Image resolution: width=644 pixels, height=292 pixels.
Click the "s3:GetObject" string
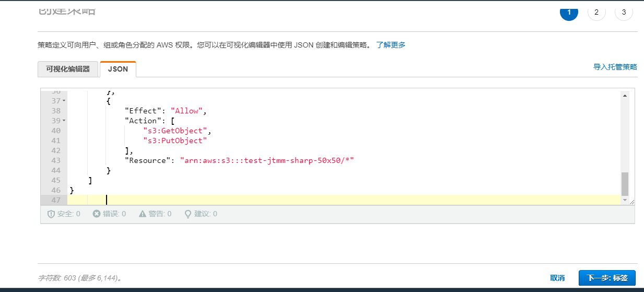[176, 131]
